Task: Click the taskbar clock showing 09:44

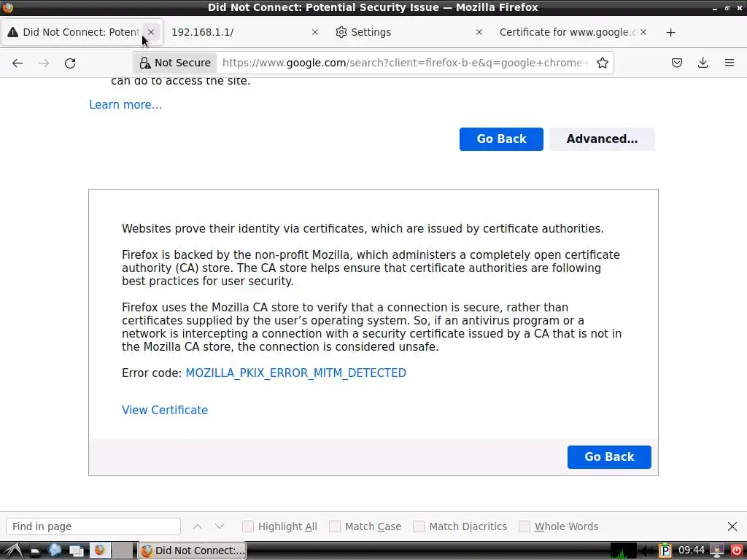Action: point(692,551)
